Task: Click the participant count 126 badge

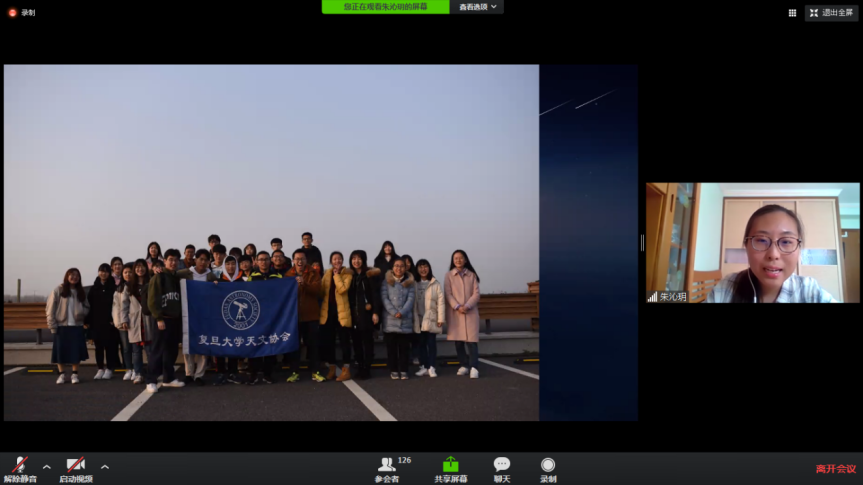Action: (404, 461)
